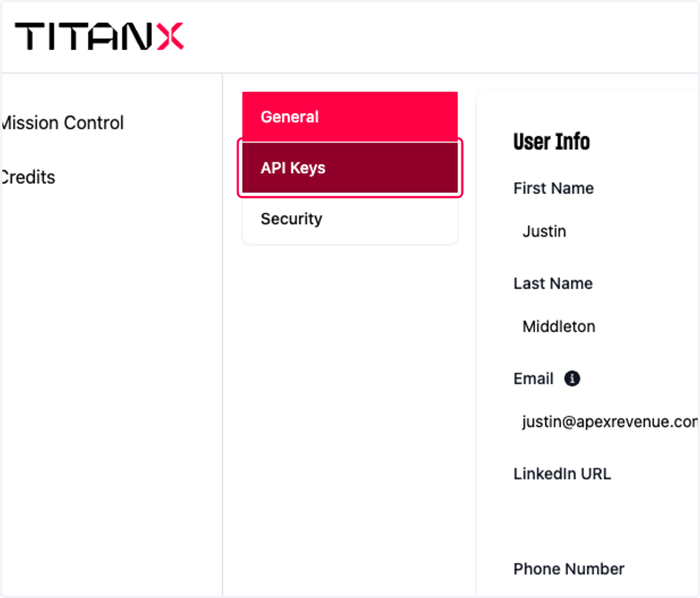Click the Email field showing justin@apexrevenue
The image size is (700, 598).
[605, 421]
